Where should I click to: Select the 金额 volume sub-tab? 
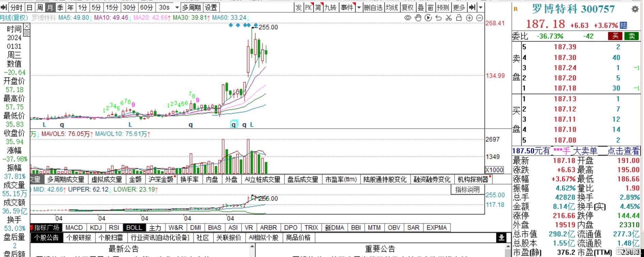pos(135,179)
